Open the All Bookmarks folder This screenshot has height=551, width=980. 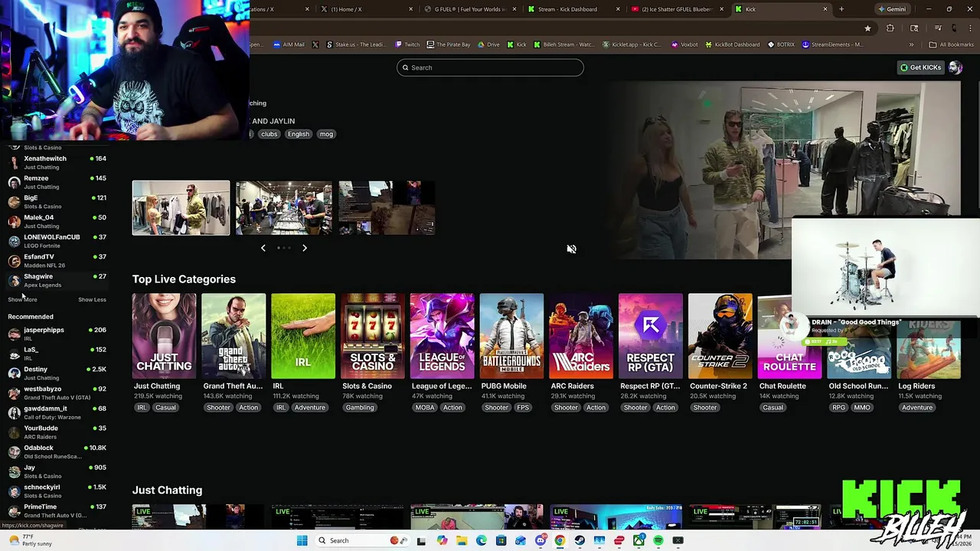952,44
